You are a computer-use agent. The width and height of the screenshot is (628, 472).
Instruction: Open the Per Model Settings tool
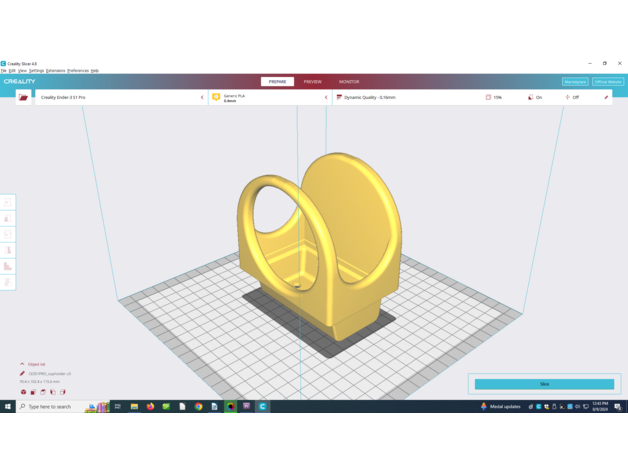pyautogui.click(x=8, y=266)
